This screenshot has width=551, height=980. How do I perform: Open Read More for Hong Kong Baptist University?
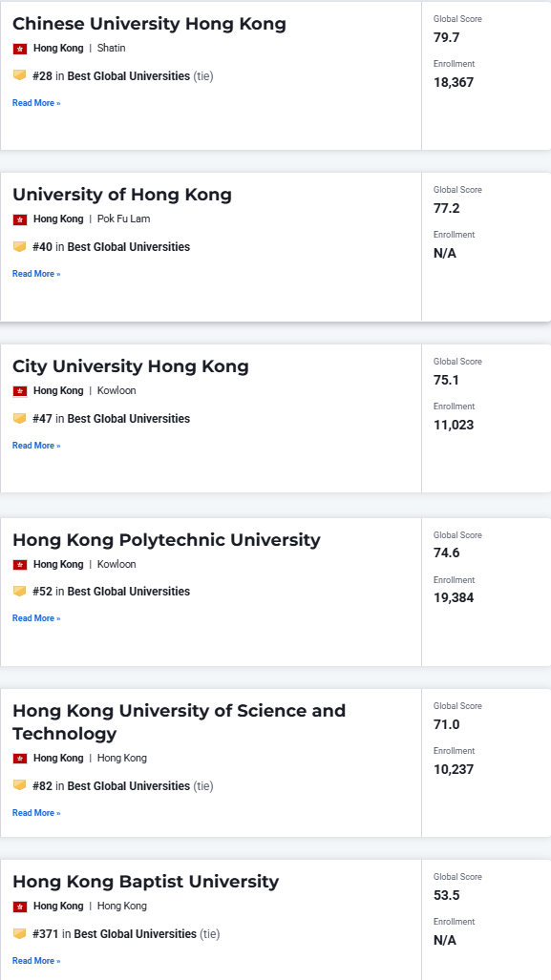[x=36, y=961]
